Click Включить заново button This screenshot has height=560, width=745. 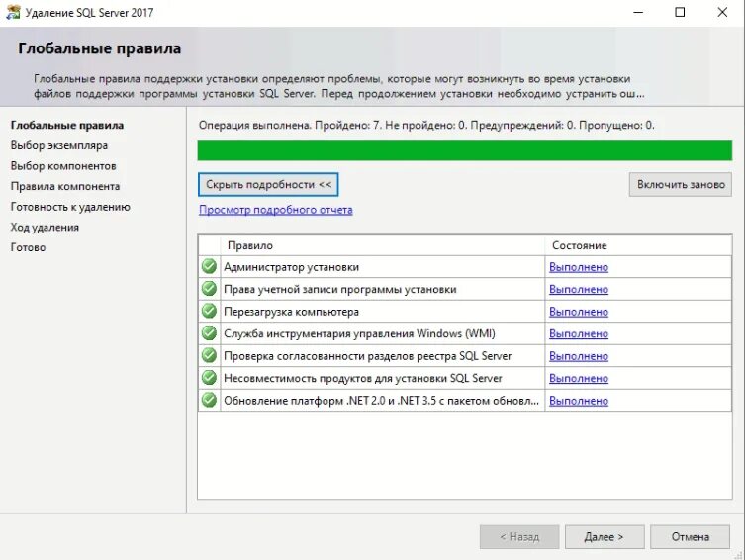click(x=681, y=184)
